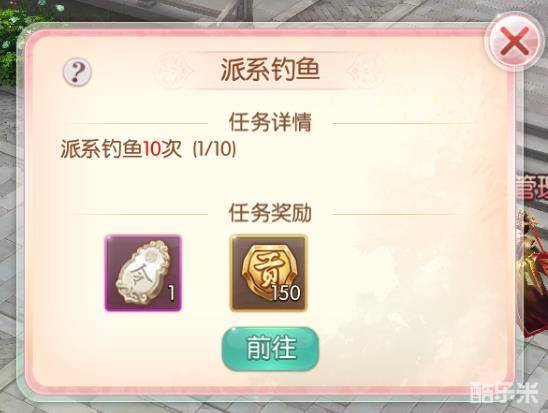The height and width of the screenshot is (413, 548).
Task: Click the ornament right of the title
Action: [x=366, y=70]
